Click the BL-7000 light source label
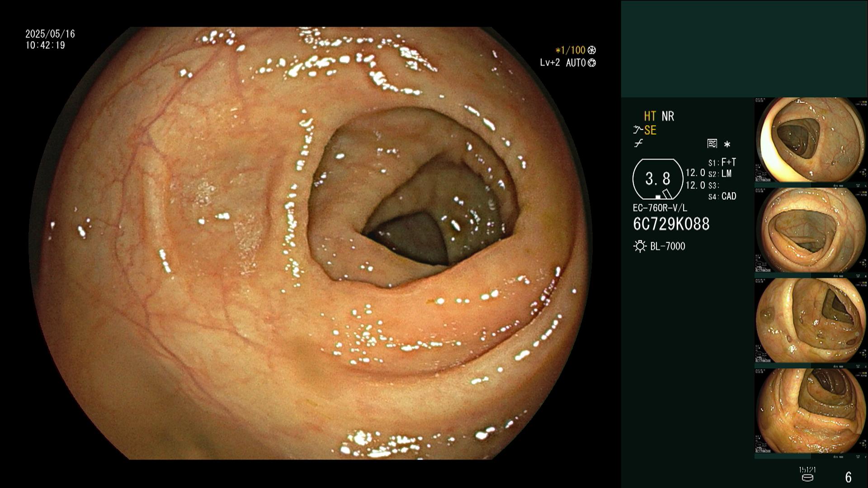 668,246
